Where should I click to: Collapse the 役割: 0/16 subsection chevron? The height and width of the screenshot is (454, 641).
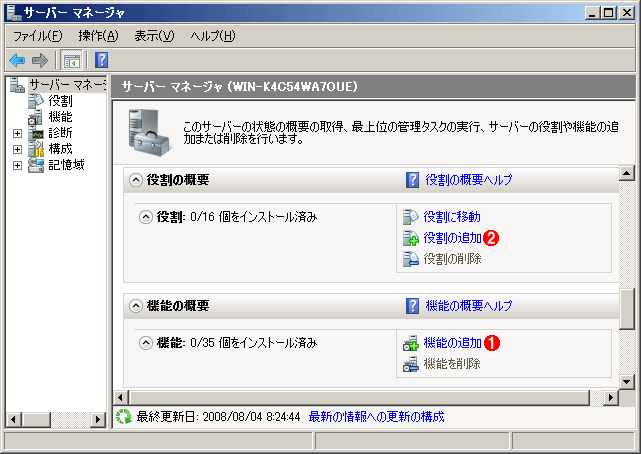point(146,217)
